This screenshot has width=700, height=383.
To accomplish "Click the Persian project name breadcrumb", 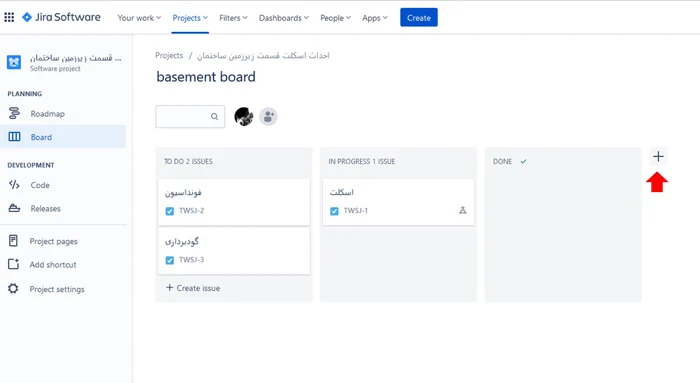I will click(x=263, y=56).
